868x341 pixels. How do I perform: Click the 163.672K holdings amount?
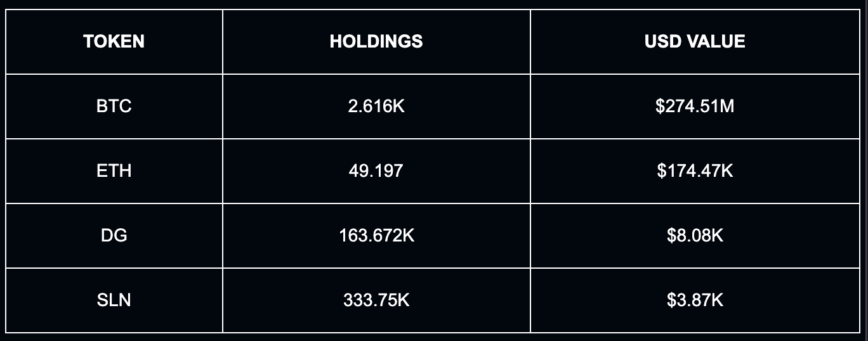376,235
